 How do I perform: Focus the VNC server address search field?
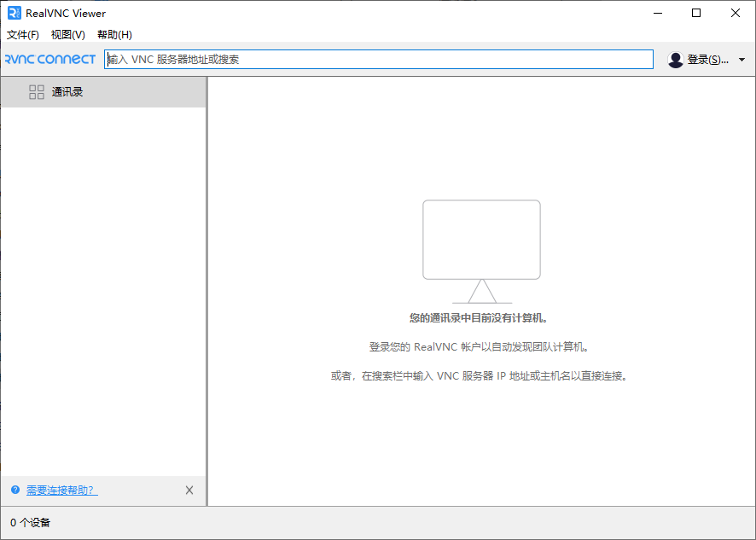pos(379,60)
